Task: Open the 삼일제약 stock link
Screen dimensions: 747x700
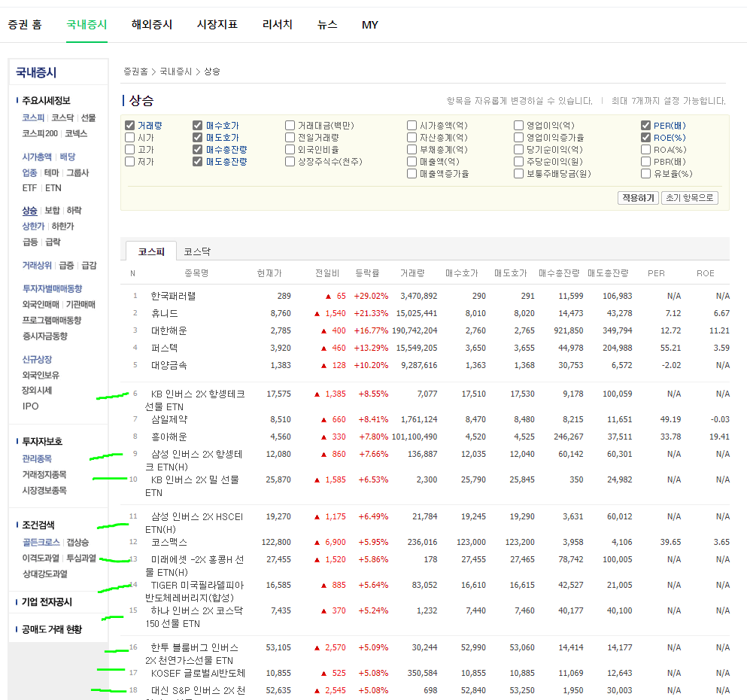Action: pyautogui.click(x=169, y=419)
